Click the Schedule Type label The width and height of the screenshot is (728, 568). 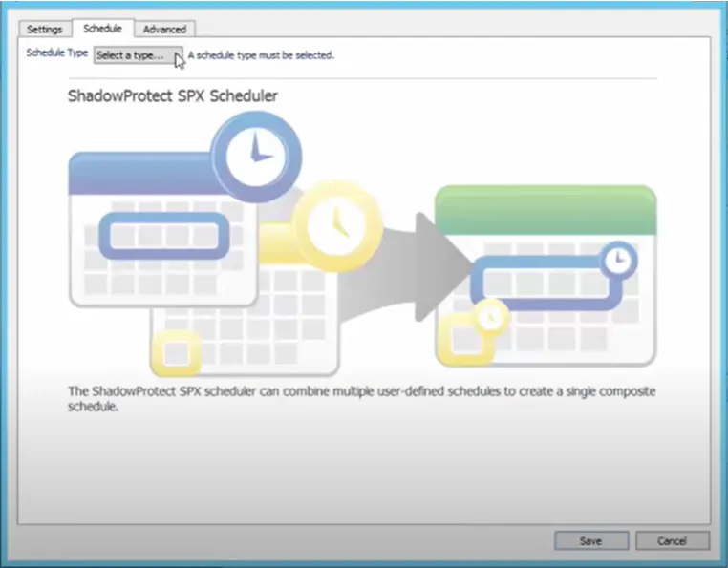[x=57, y=53]
